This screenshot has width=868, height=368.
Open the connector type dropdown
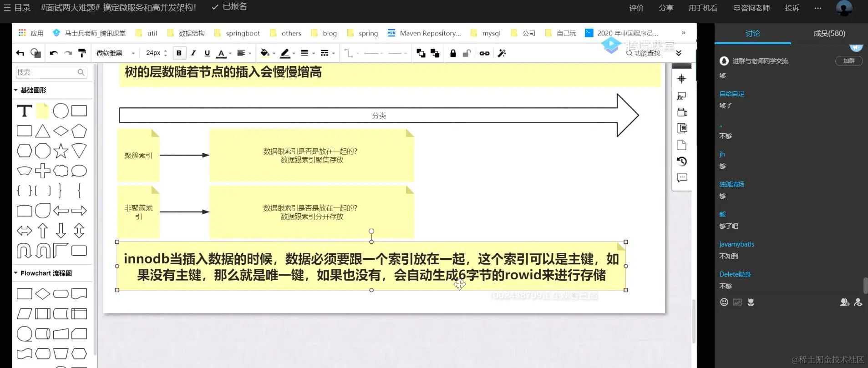(x=351, y=53)
